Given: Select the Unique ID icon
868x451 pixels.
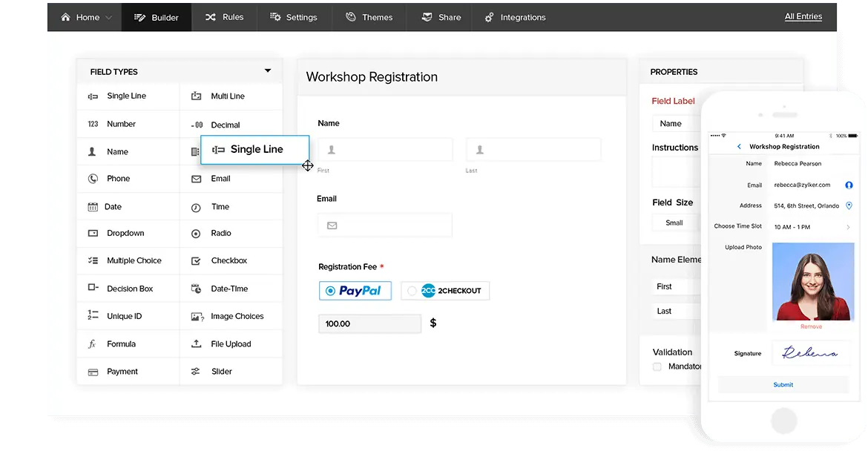Looking at the screenshot, I should [x=93, y=315].
